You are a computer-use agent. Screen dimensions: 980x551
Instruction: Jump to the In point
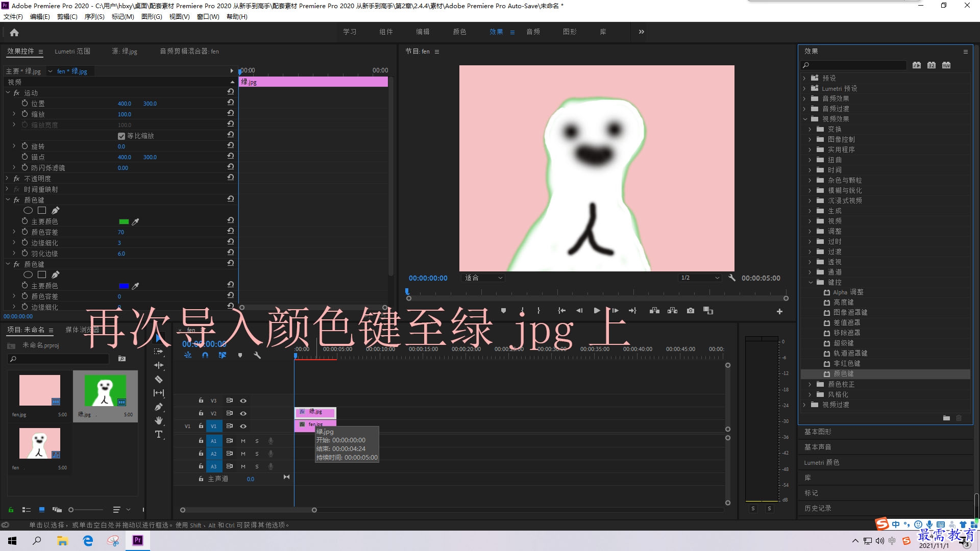(x=561, y=311)
